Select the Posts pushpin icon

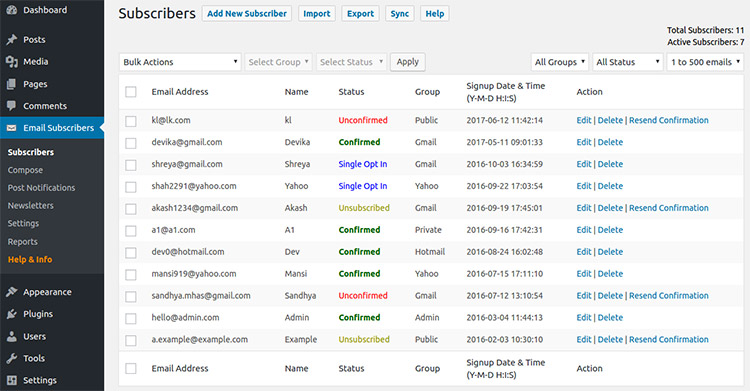(12, 40)
